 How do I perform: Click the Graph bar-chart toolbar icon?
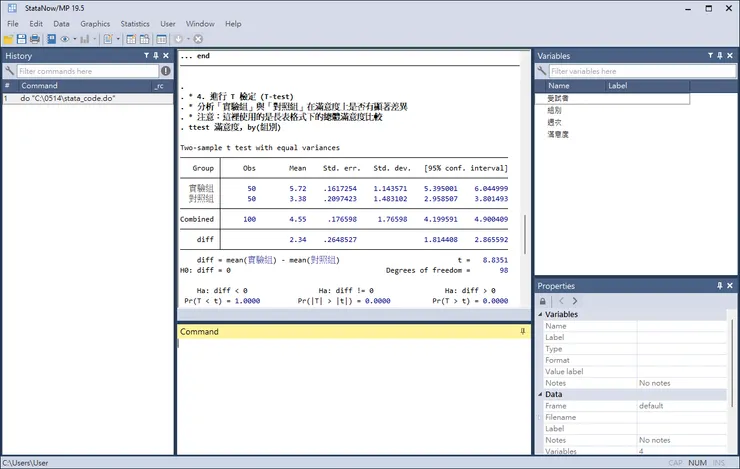[84, 39]
